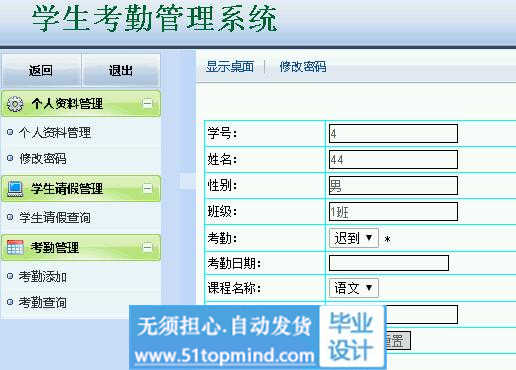Collapse the 学生请假管理 section
This screenshot has height=370, width=516.
click(x=147, y=189)
